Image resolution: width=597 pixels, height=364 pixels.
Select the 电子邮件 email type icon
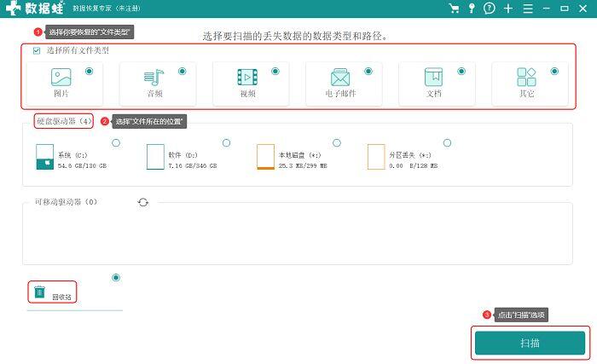pyautogui.click(x=340, y=78)
